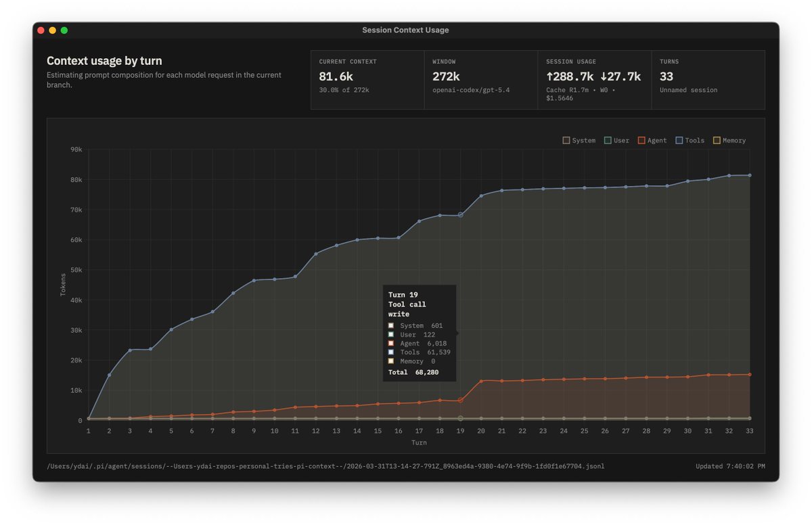The width and height of the screenshot is (812, 525).
Task: Click the 'Session Context Usage' window title
Action: click(x=405, y=30)
